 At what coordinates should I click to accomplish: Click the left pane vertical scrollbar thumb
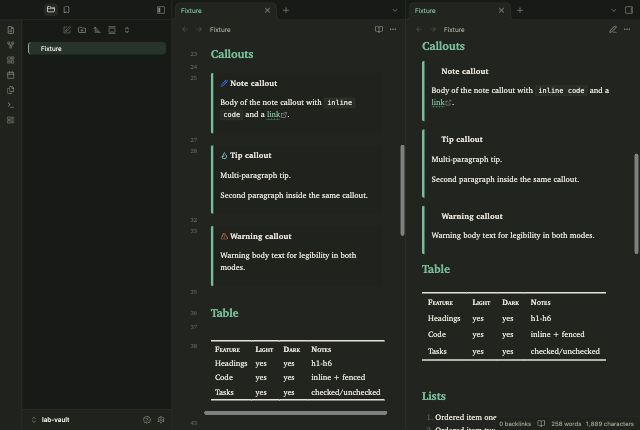(x=402, y=190)
